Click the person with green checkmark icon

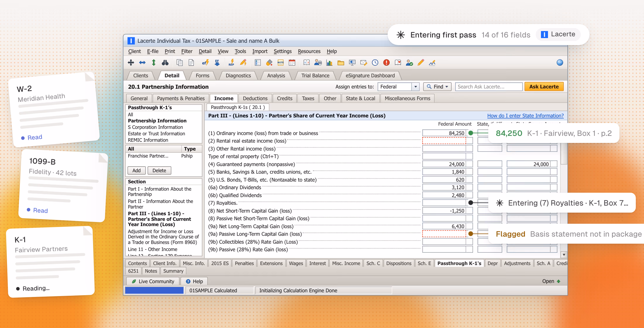[409, 63]
